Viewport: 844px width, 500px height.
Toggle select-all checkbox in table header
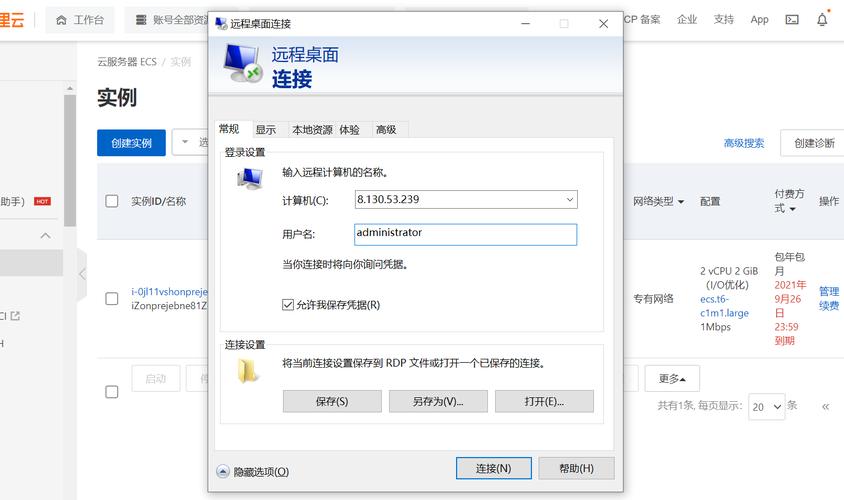coord(111,201)
